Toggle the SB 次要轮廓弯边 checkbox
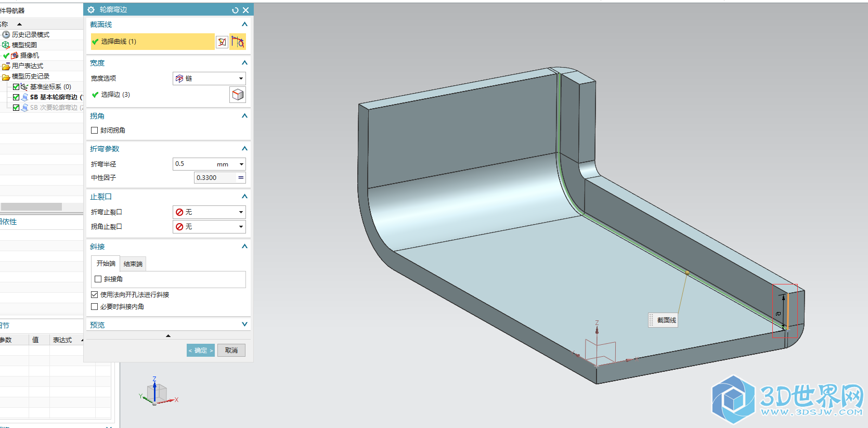Screen dimensions: 868x428 coord(16,108)
